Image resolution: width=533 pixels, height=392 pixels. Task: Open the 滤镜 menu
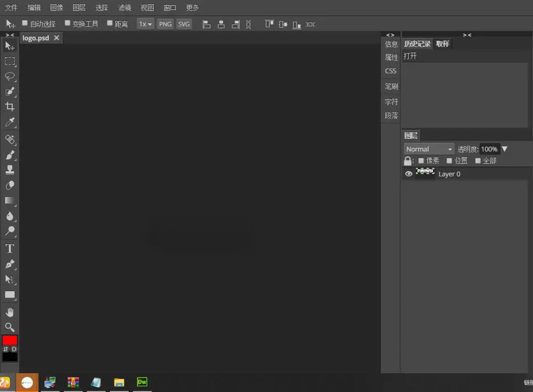point(124,7)
